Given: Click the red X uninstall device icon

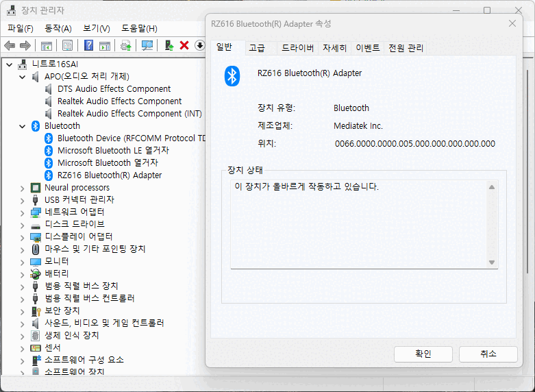Looking at the screenshot, I should point(184,45).
